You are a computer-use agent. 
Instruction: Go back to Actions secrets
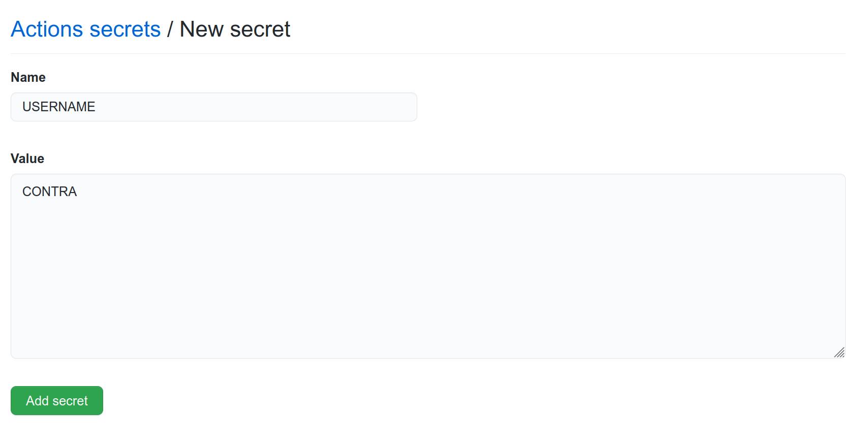tap(85, 29)
